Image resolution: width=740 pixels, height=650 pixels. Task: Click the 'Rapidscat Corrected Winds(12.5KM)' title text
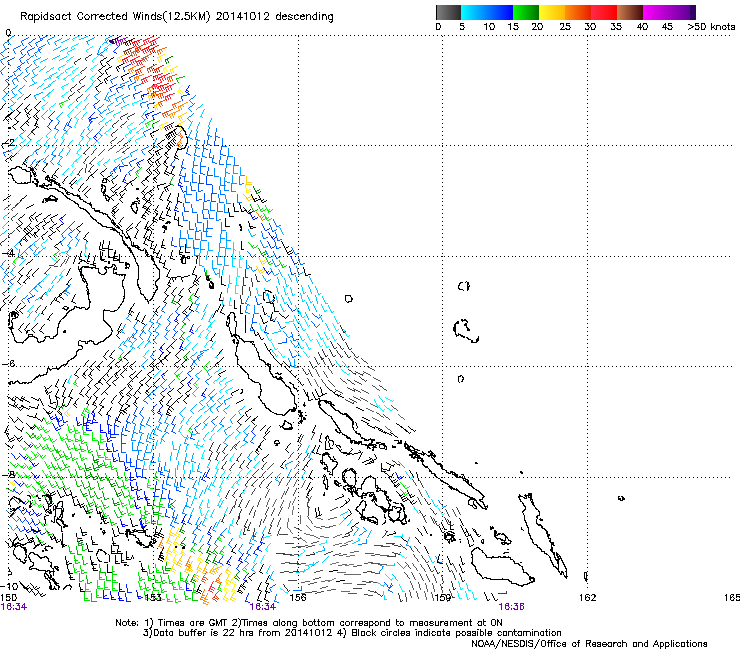point(116,17)
